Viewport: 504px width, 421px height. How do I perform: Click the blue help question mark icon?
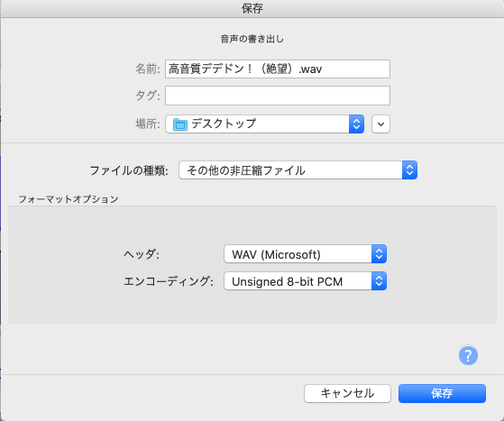468,355
